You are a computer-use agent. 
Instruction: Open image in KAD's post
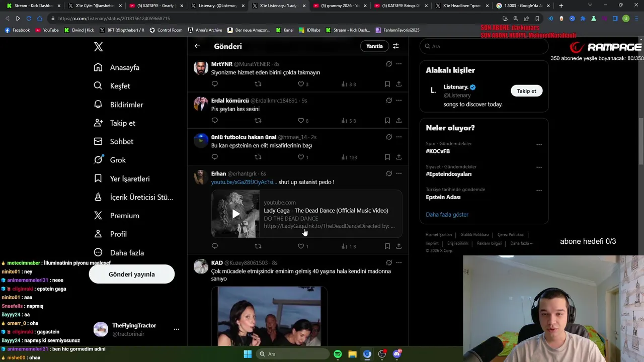[269, 316]
